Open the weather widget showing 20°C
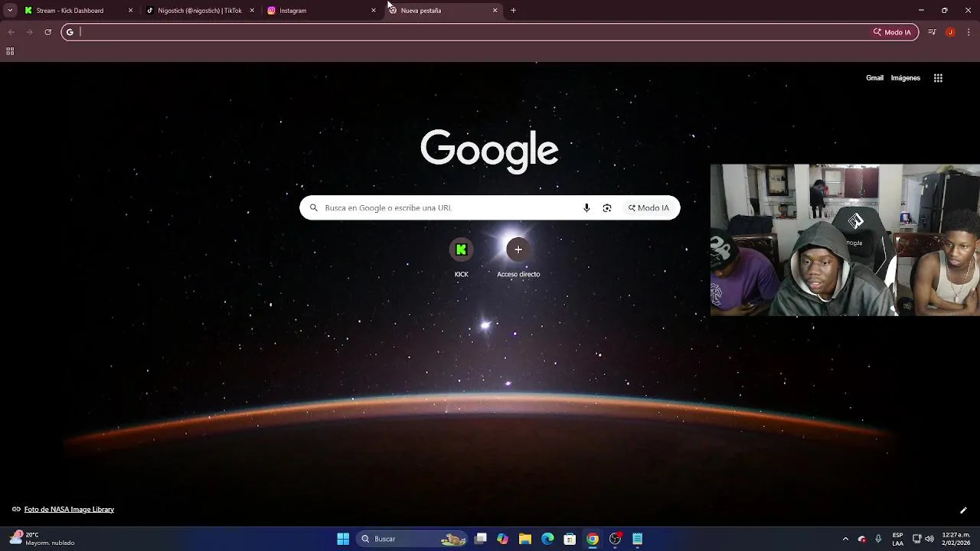This screenshot has height=551, width=980. 42,539
